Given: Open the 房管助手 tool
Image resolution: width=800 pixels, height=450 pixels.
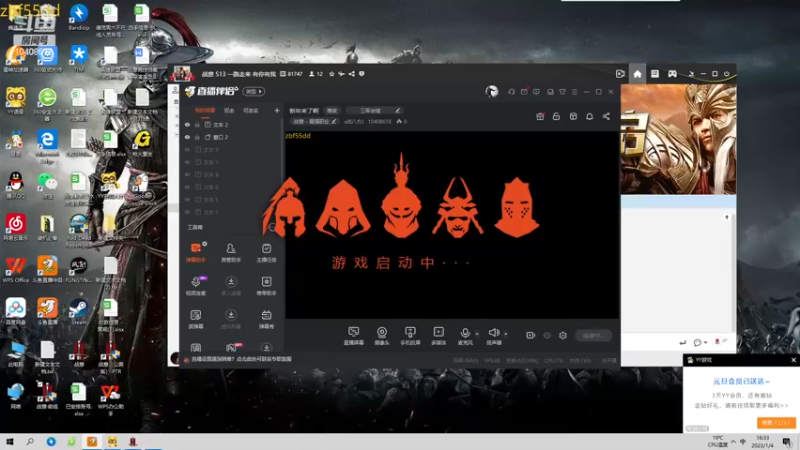Looking at the screenshot, I should 231,252.
